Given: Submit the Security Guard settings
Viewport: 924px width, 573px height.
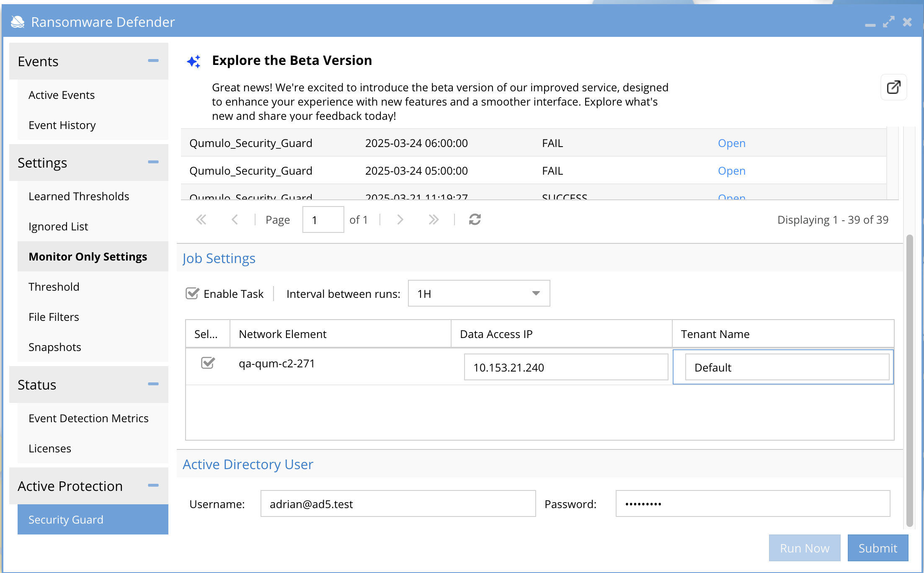Looking at the screenshot, I should [878, 548].
